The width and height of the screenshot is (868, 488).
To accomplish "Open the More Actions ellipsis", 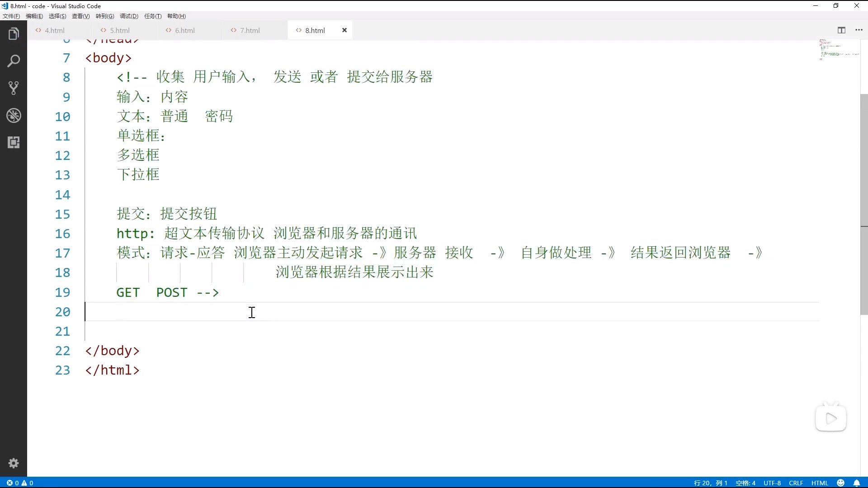I will click(859, 30).
